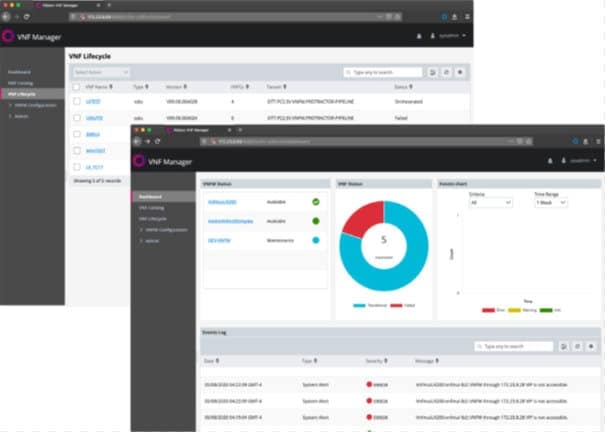This screenshot has height=432, width=605.
Task: Click the VNF Manager logo in the front window
Action: [139, 161]
